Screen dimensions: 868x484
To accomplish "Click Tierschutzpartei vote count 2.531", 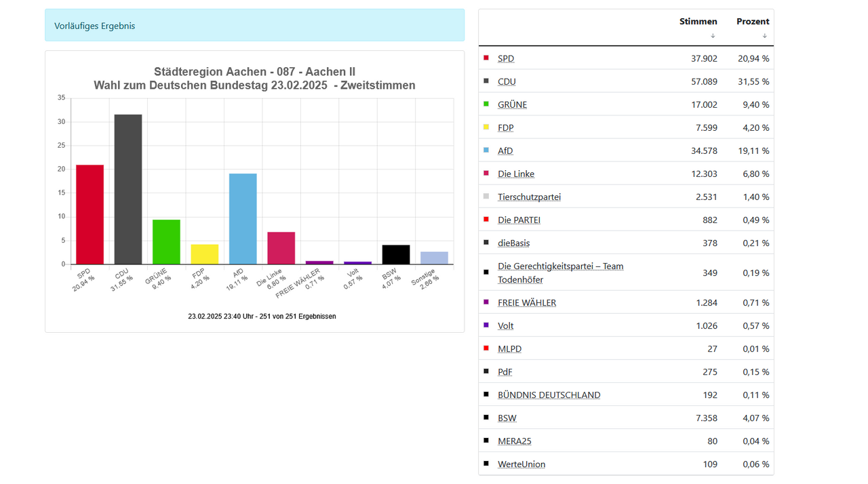I will (x=707, y=197).
